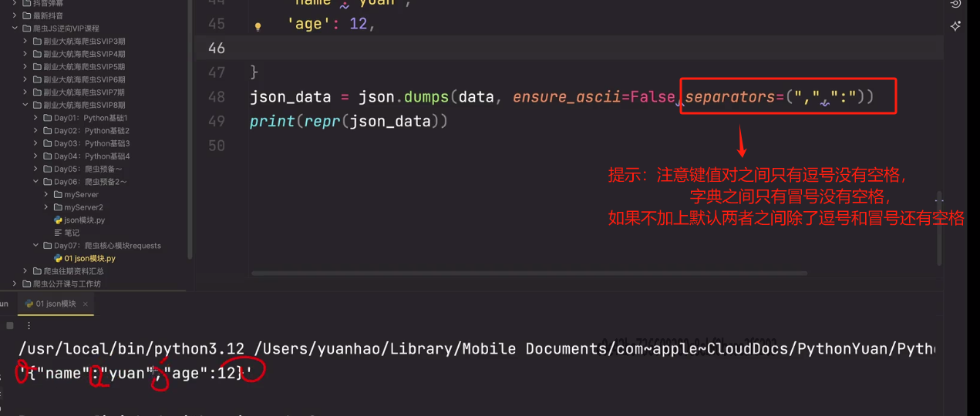Collapse Day07：爬虫核心模块requests folder
The width and height of the screenshot is (980, 416).
click(36, 246)
